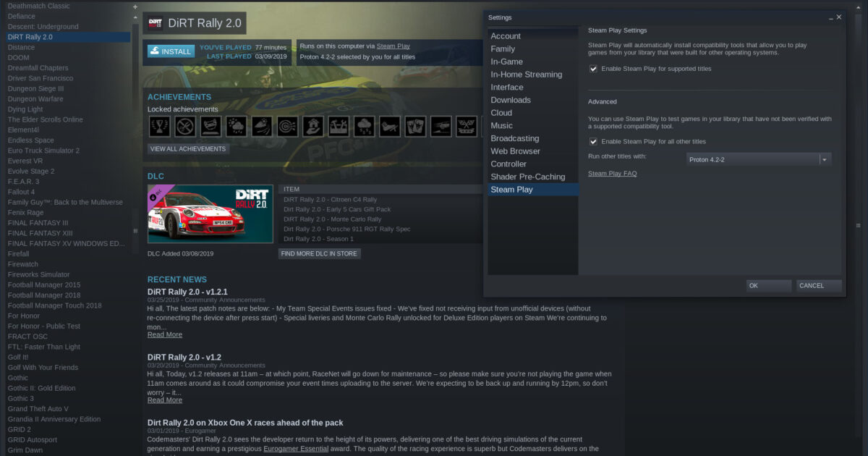Select Football Manager 2018 in library

44,295
